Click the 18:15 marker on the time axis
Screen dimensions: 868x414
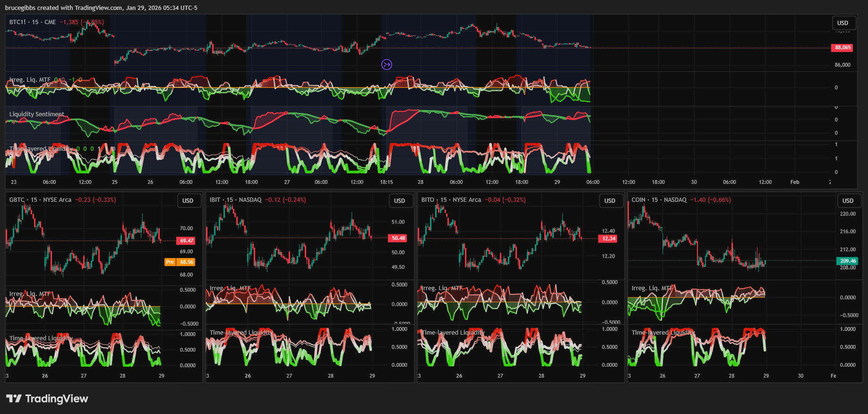(387, 182)
